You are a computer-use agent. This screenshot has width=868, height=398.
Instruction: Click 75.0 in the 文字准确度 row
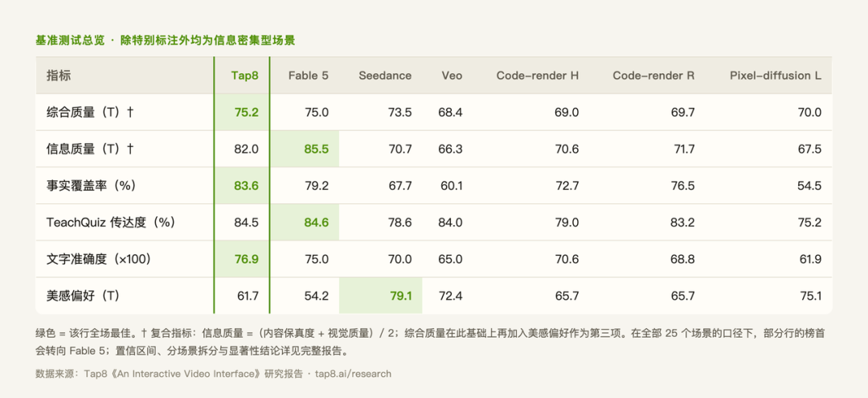point(317,259)
